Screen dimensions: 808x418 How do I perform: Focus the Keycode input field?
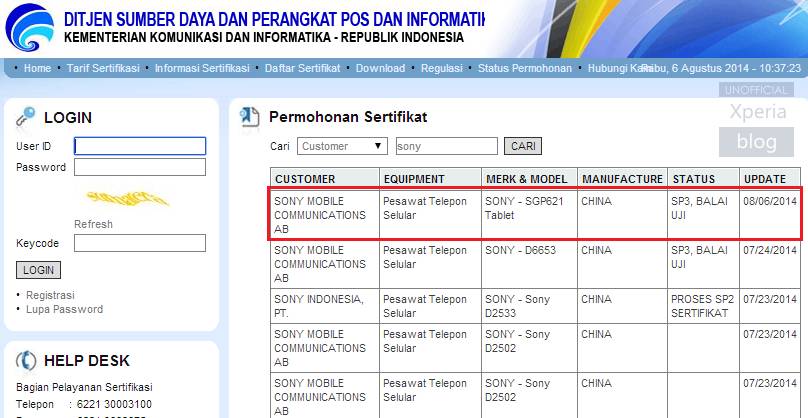tap(140, 243)
